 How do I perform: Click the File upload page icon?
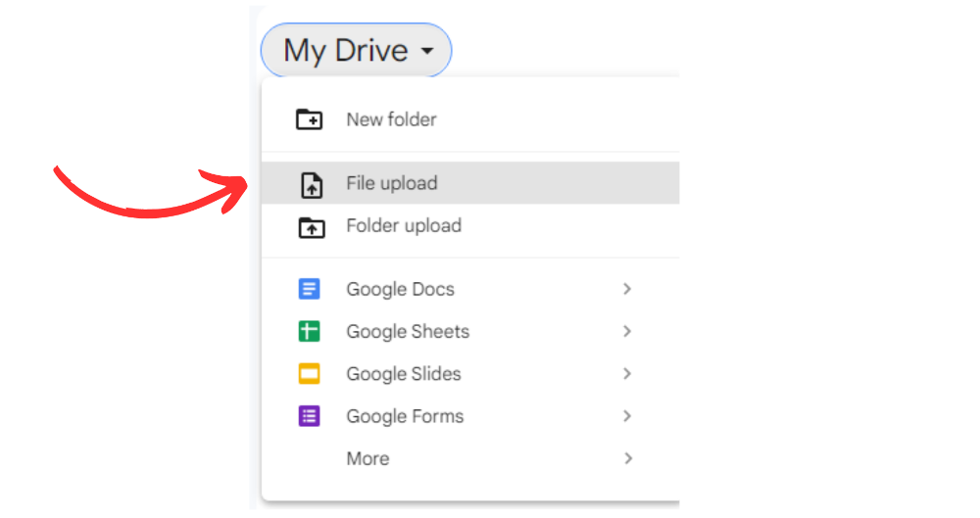point(312,185)
